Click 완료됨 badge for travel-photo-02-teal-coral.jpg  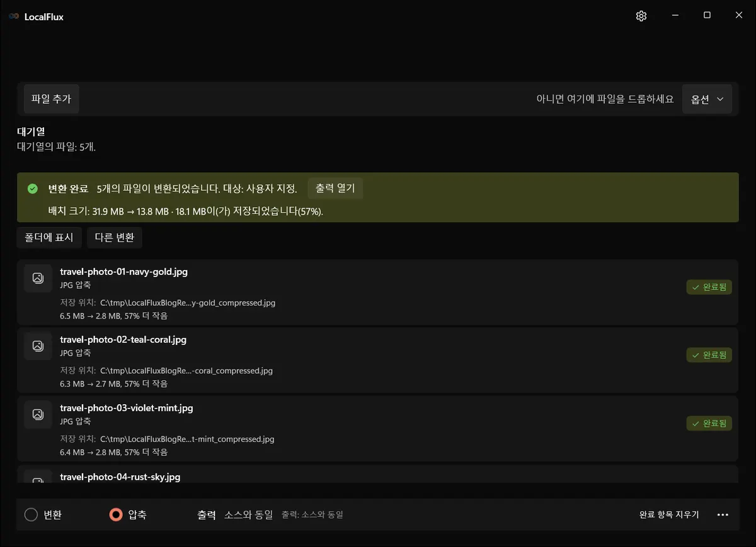pyautogui.click(x=709, y=355)
